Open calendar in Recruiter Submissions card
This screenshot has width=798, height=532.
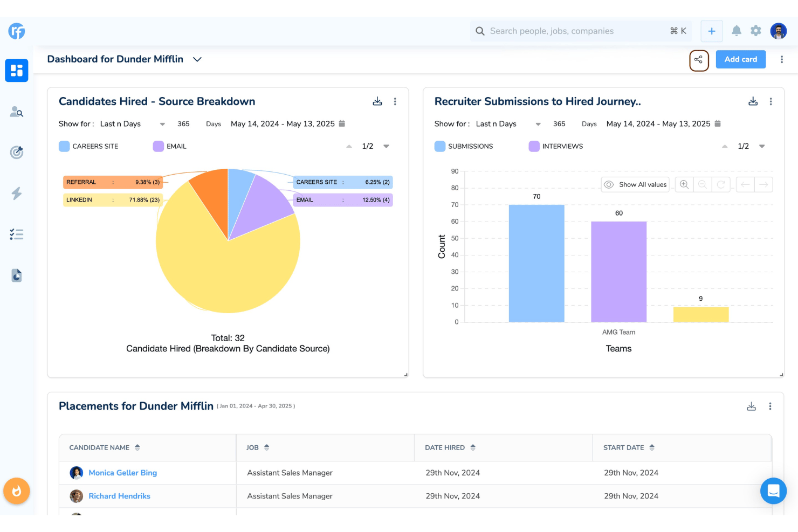718,123
